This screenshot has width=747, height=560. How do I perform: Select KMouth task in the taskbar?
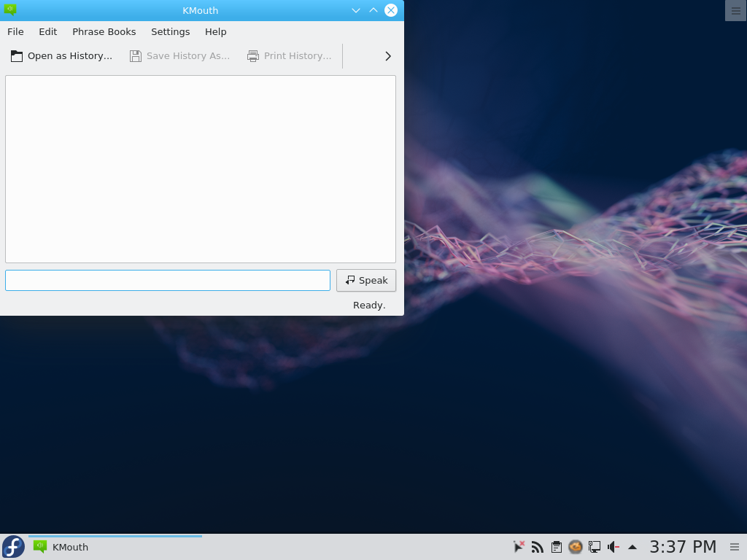115,547
